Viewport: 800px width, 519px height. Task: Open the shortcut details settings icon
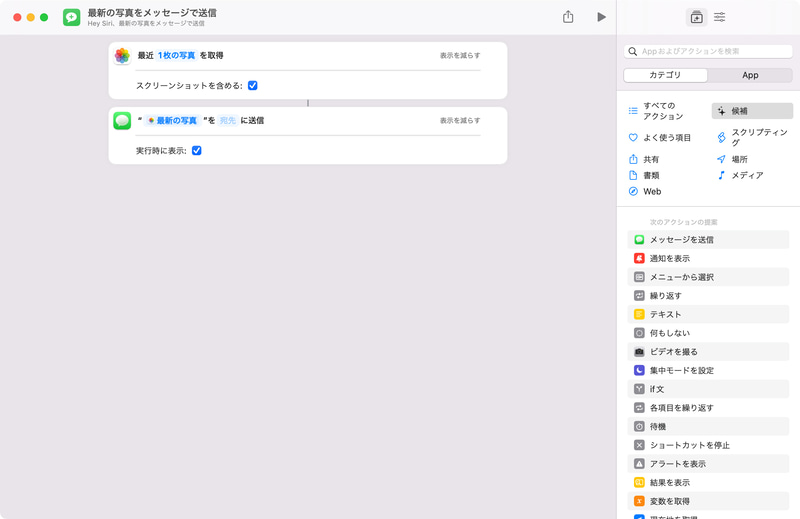point(719,17)
